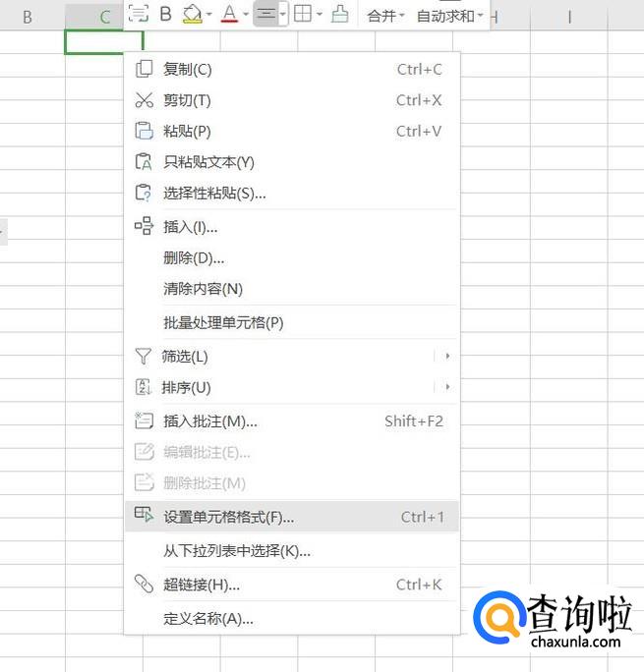The image size is (644, 672).
Task: Expand the 排序(U) submenu arrow
Action: [x=447, y=387]
